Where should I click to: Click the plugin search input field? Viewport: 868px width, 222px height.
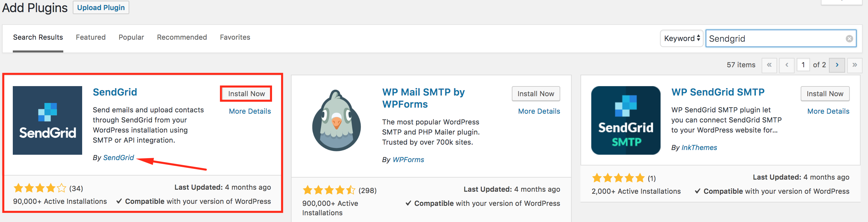click(x=775, y=39)
